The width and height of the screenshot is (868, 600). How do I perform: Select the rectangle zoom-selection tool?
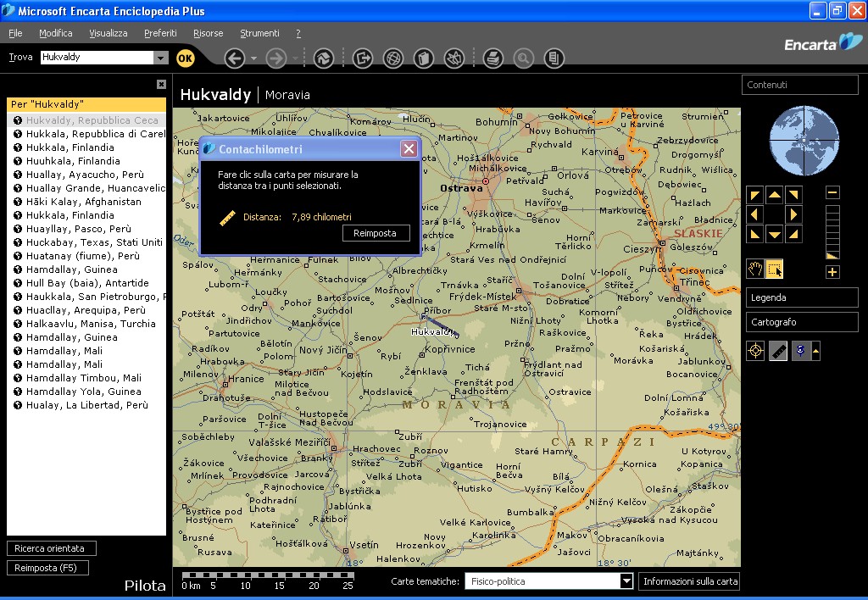pyautogui.click(x=775, y=269)
